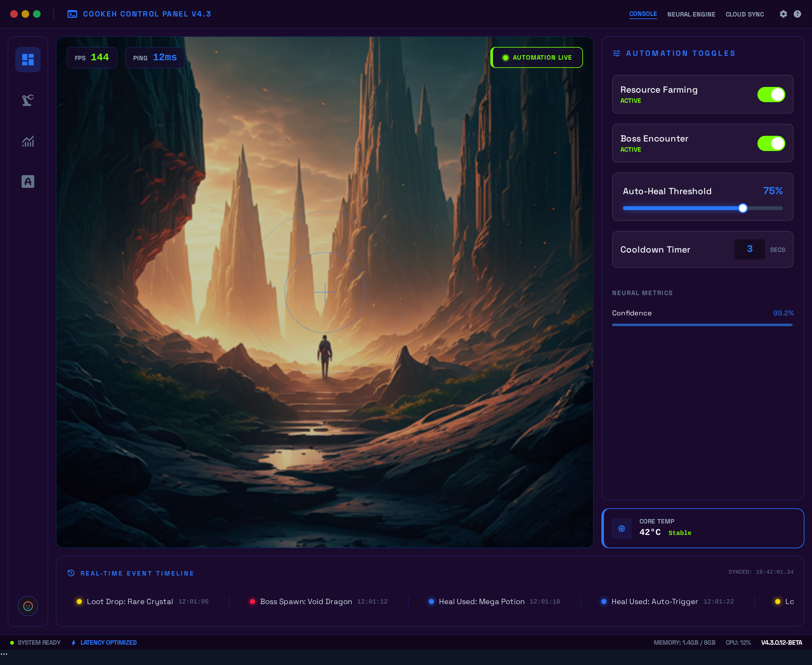Click the letter A sidebar icon
This screenshot has width=812, height=665.
pyautogui.click(x=28, y=181)
